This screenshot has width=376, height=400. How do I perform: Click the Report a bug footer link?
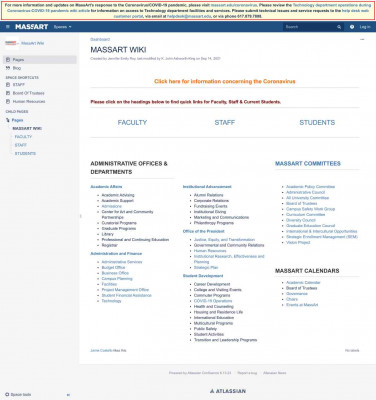click(247, 373)
